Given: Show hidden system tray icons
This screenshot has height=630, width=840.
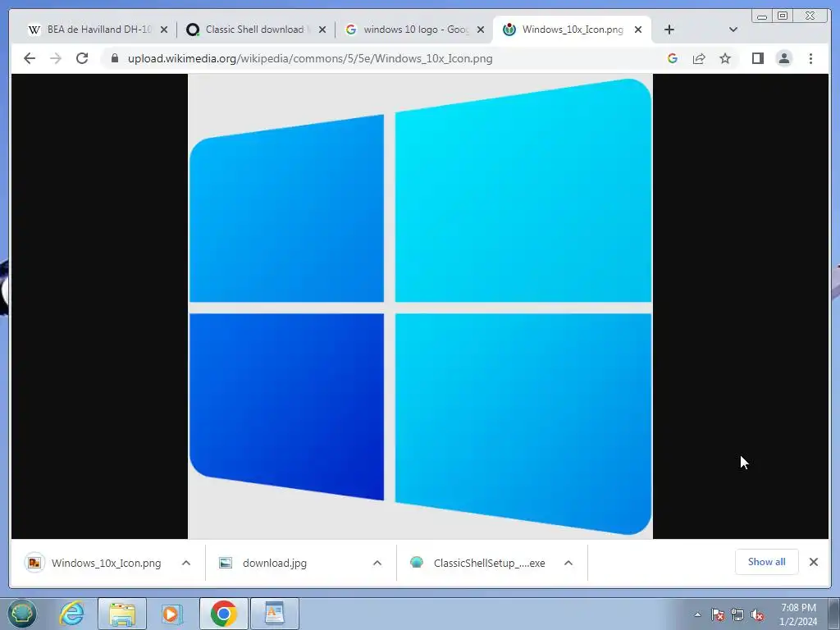Looking at the screenshot, I should point(697,614).
